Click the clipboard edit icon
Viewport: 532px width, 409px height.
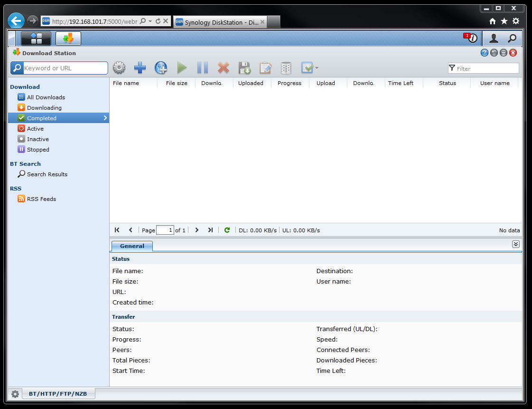pyautogui.click(x=265, y=68)
